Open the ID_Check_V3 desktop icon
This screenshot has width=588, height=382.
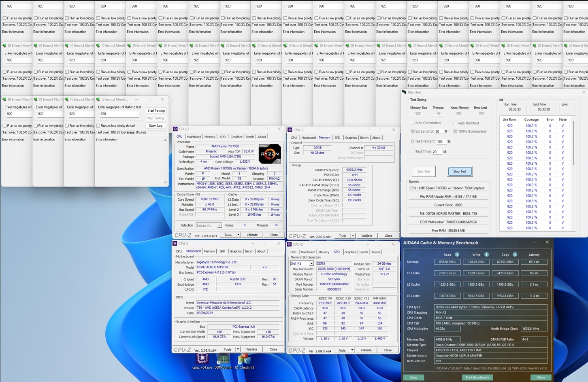click(245, 361)
